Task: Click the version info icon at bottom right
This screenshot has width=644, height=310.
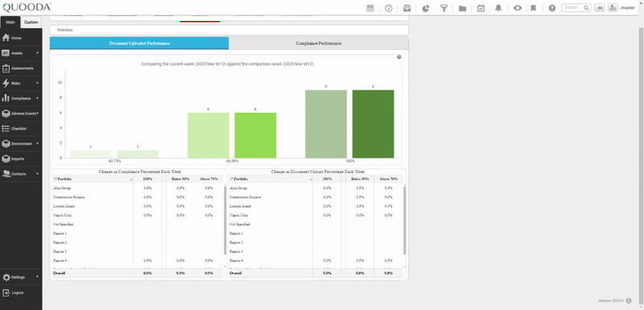Action: click(x=629, y=301)
